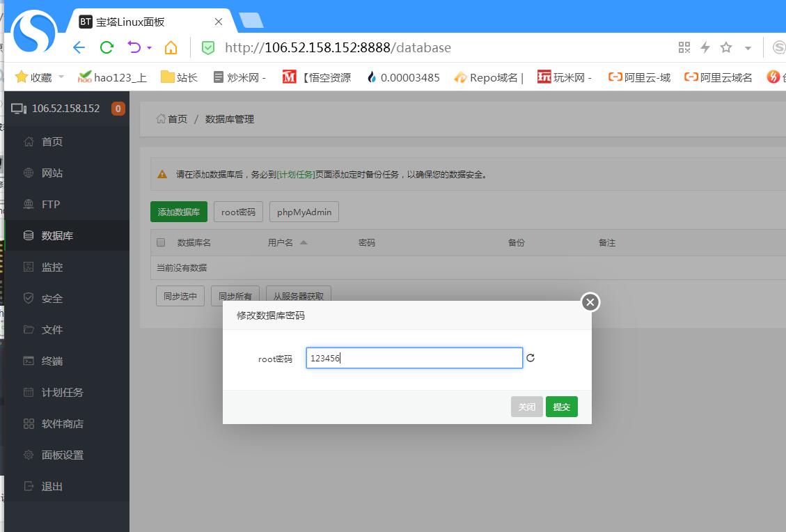
Task: Toggle the select-all database checkbox
Action: coord(161,242)
